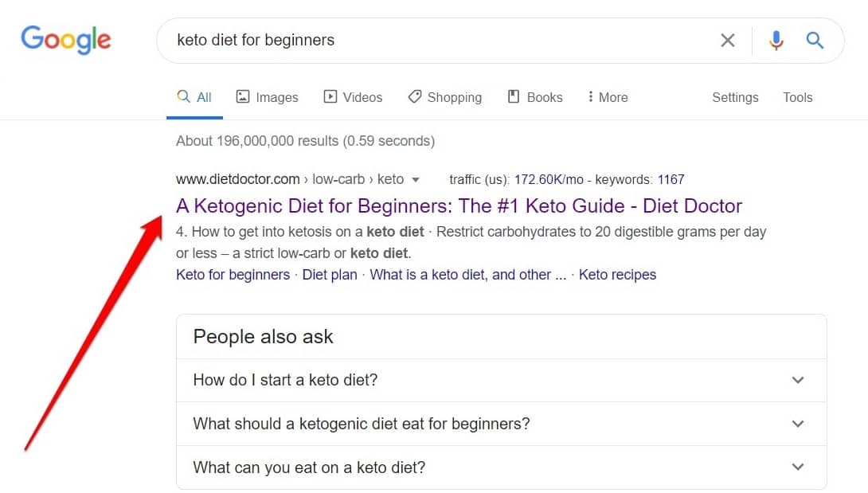Expand 'What can you eat on a keto diet?'
This screenshot has width=868, height=493.
coord(500,468)
